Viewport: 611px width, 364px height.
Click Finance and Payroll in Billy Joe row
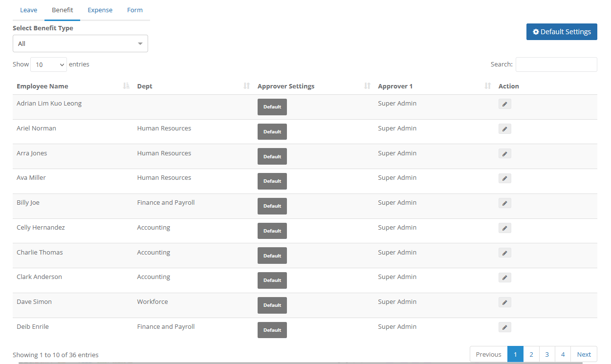point(166,203)
